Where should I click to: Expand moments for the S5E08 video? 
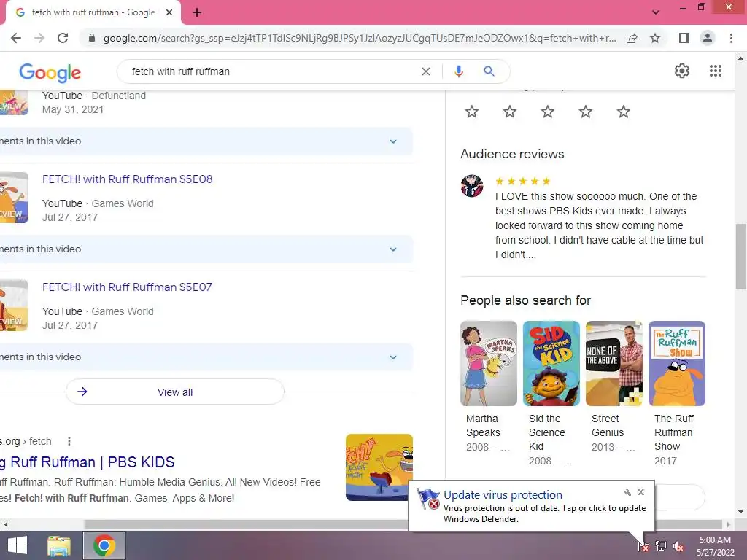206,249
